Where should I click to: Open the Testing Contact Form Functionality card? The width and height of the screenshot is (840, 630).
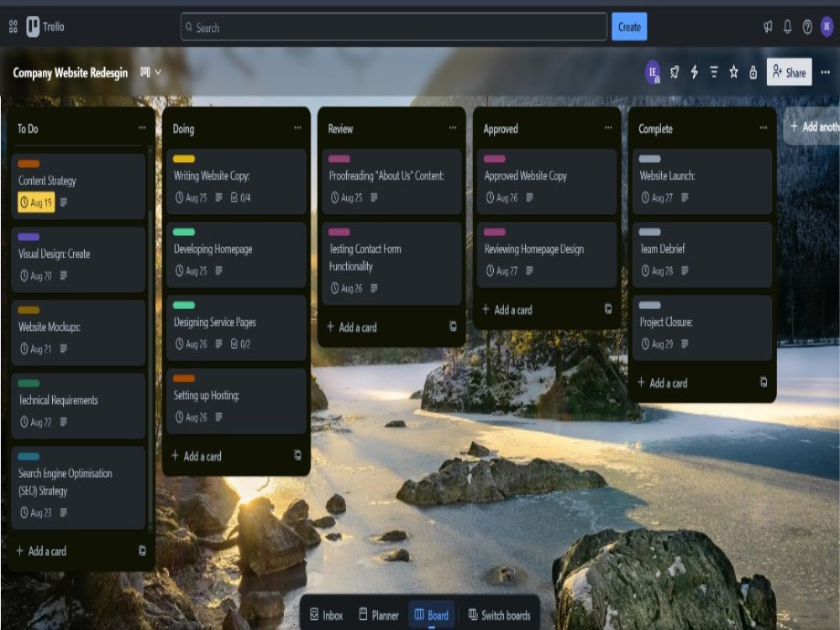tap(391, 264)
